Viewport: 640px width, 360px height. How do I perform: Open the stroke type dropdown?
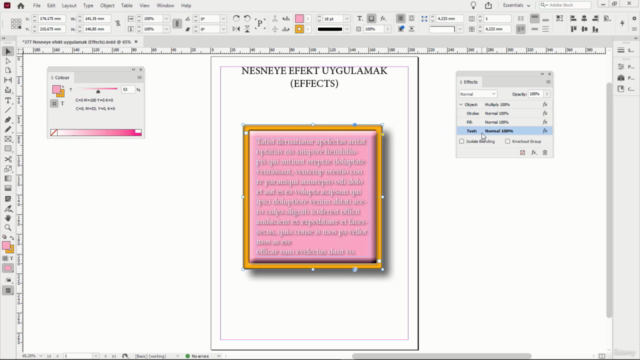347,29
